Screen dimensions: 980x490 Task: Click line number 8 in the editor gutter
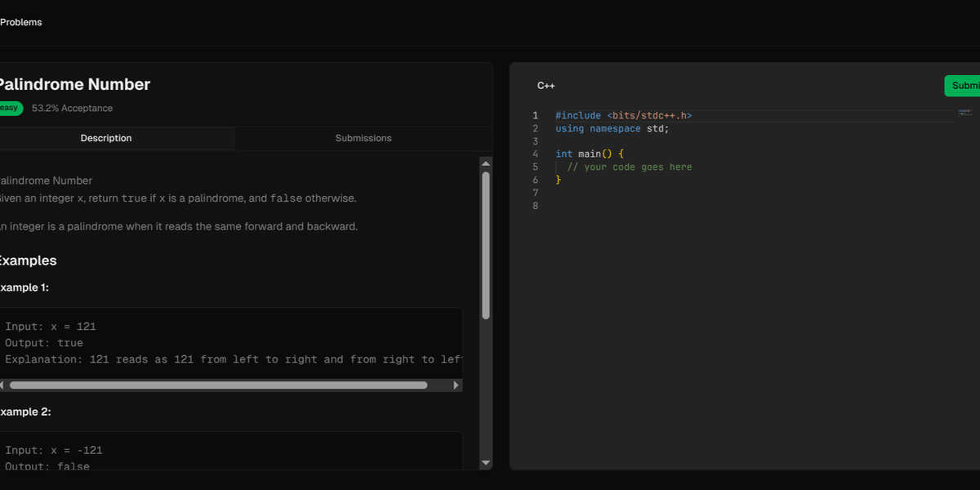pos(535,206)
